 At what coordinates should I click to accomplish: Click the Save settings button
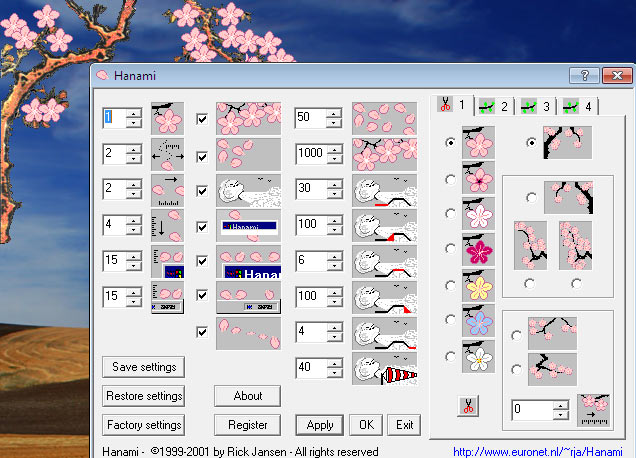tap(144, 367)
